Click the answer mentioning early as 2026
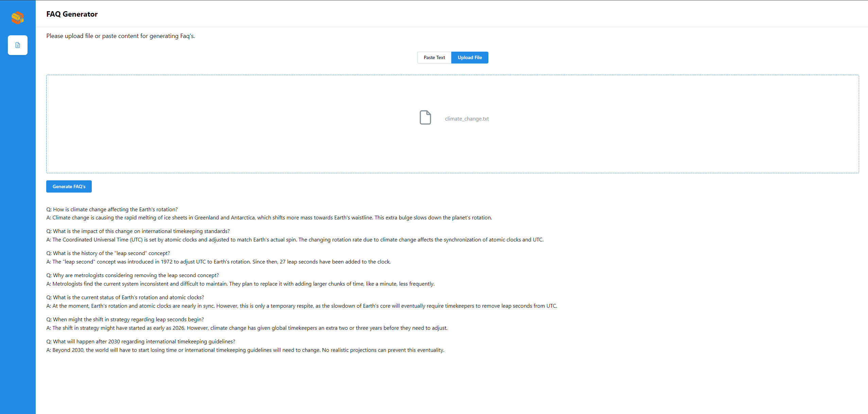 pyautogui.click(x=247, y=328)
